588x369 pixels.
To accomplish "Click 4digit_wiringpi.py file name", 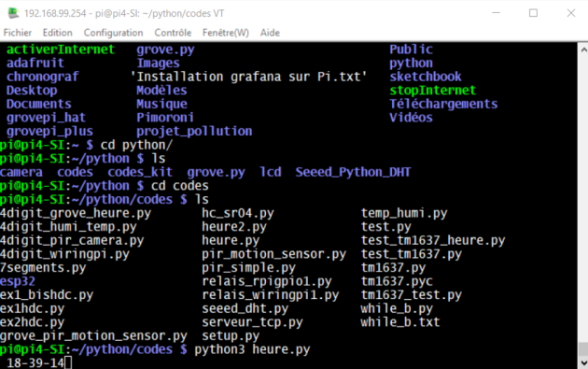I will tap(64, 254).
